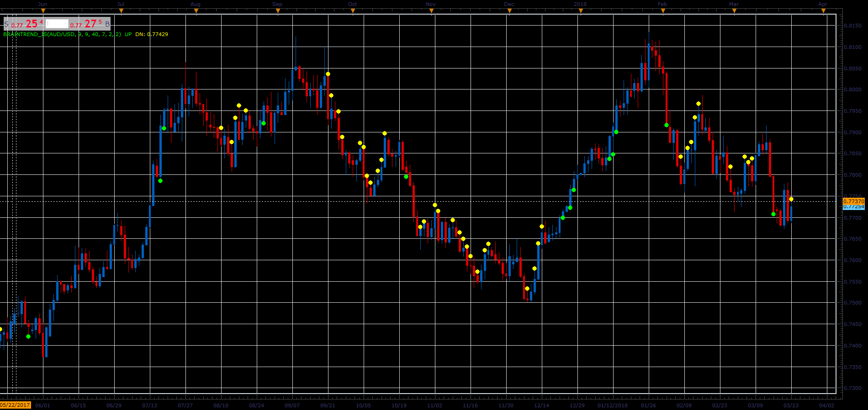Click the 10/19 date axis label

[399, 405]
